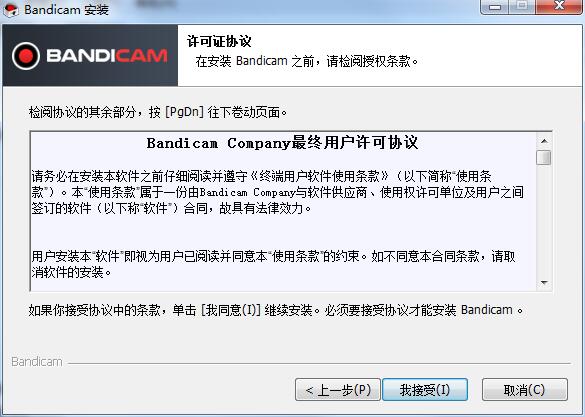The image size is (585, 417).
Task: Minimize the Bandicam installer window
Action: 495,6
